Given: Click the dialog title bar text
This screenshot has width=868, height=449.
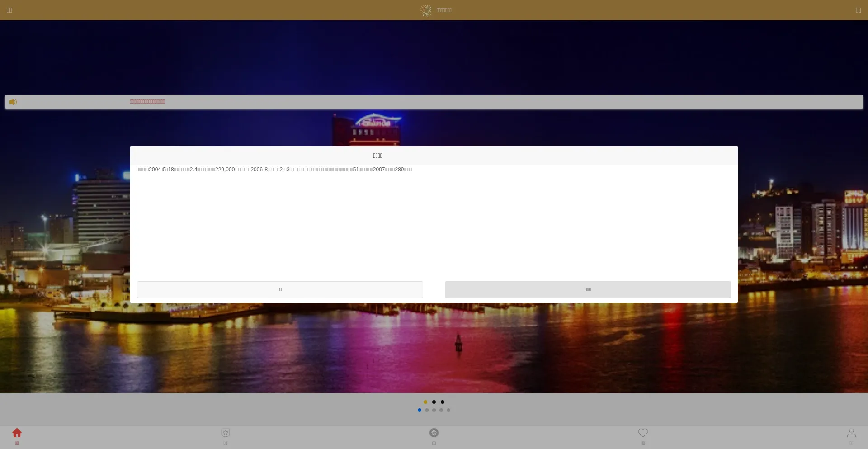Looking at the screenshot, I should tap(377, 156).
